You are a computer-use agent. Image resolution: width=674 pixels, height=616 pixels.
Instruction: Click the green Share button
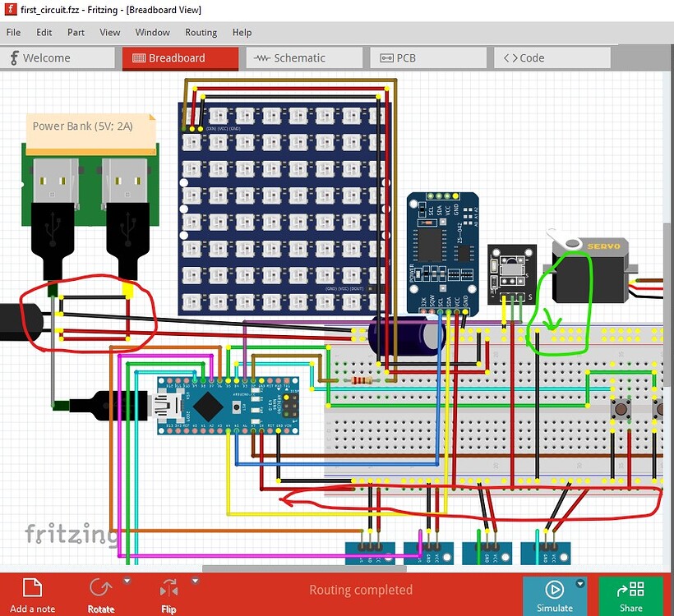click(x=631, y=596)
